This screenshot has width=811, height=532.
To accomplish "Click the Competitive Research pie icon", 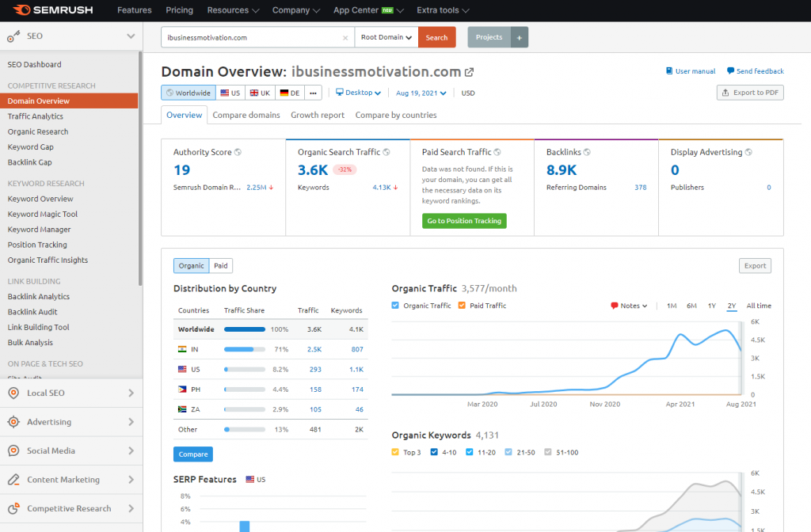I will point(14,509).
